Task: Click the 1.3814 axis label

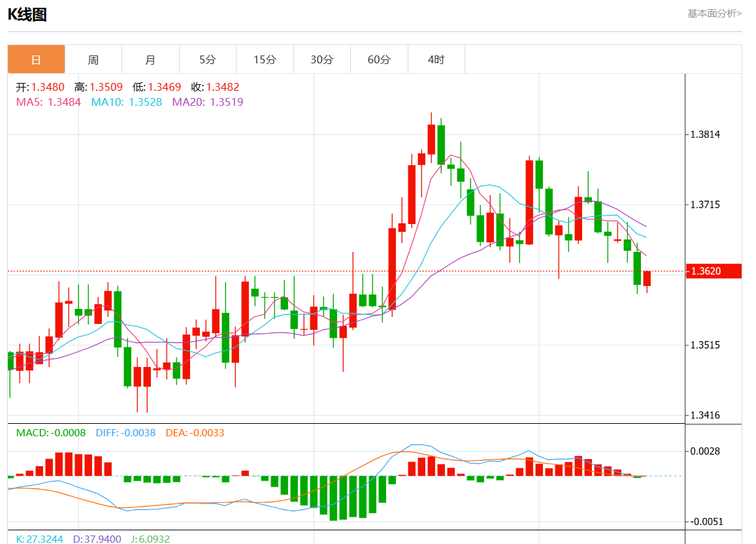Action: 705,135
